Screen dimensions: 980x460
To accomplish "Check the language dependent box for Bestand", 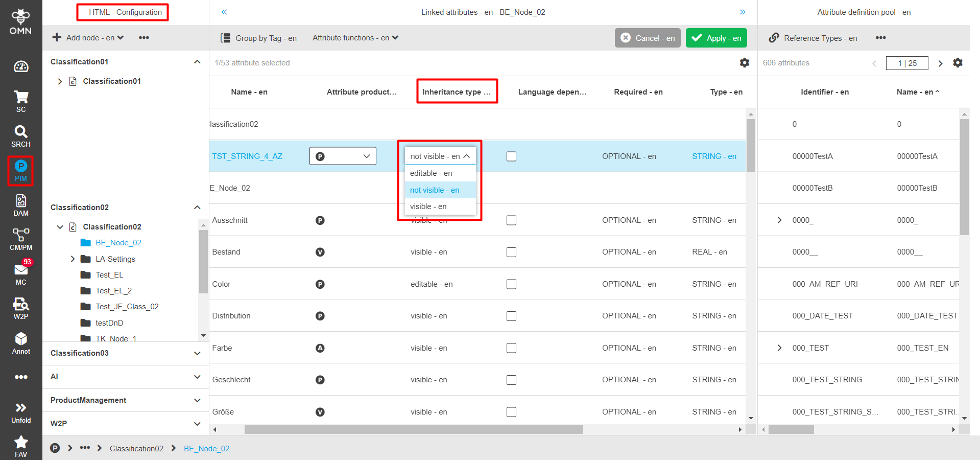I will click(511, 252).
